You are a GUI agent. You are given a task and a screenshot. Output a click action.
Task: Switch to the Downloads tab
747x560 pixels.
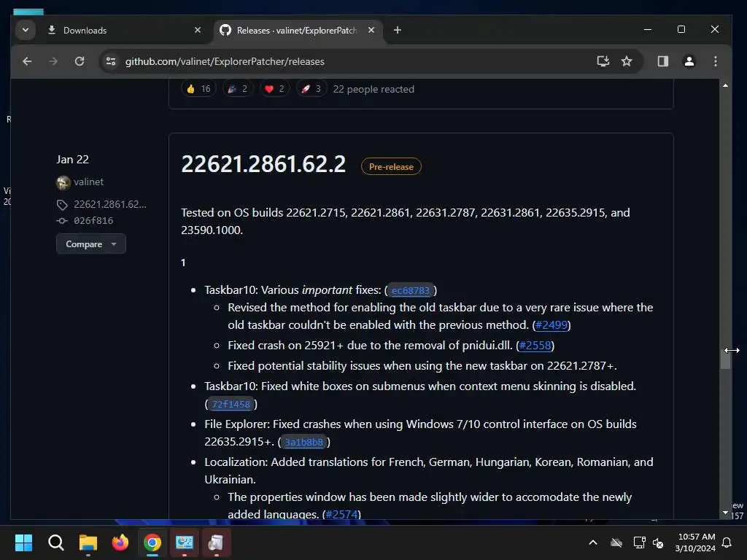[x=124, y=30]
